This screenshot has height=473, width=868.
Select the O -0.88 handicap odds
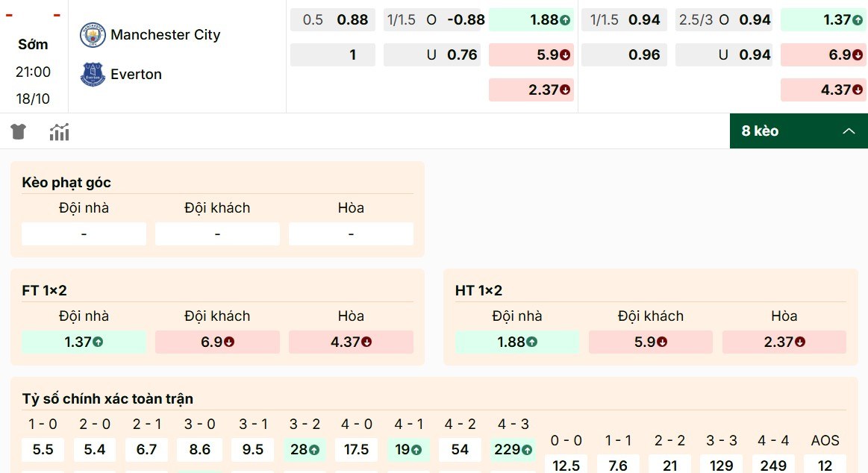coord(432,20)
